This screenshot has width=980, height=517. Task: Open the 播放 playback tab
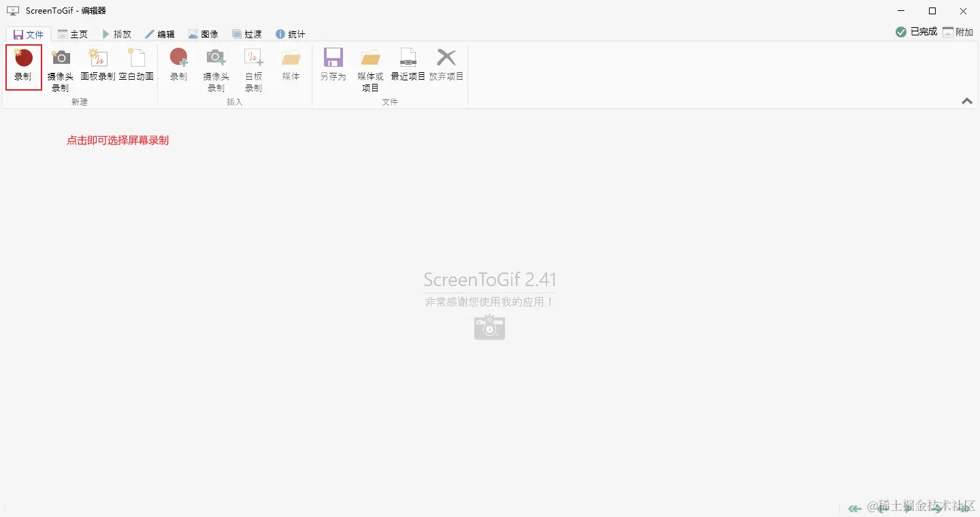(x=116, y=34)
